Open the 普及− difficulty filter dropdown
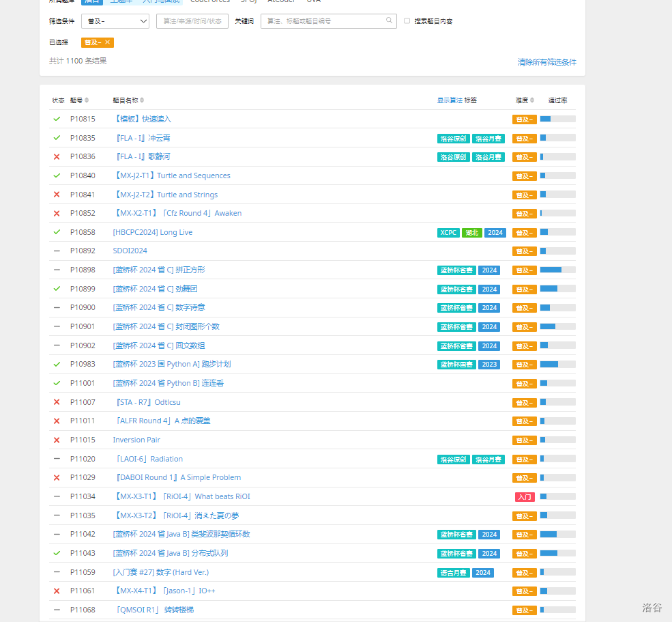Screen dimensions: 672x622 click(x=115, y=21)
